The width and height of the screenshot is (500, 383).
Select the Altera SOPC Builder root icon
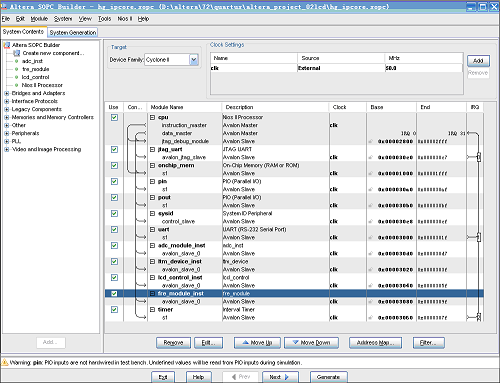point(7,45)
